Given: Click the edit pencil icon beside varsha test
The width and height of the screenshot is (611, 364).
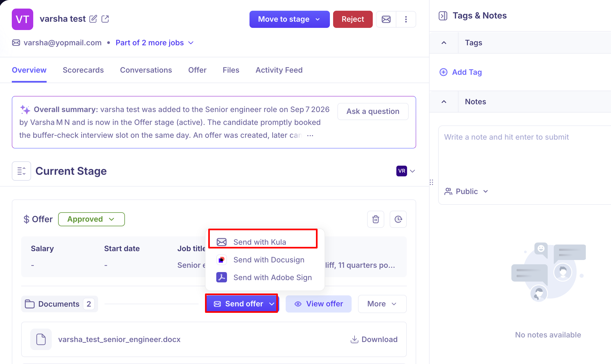Looking at the screenshot, I should (93, 19).
